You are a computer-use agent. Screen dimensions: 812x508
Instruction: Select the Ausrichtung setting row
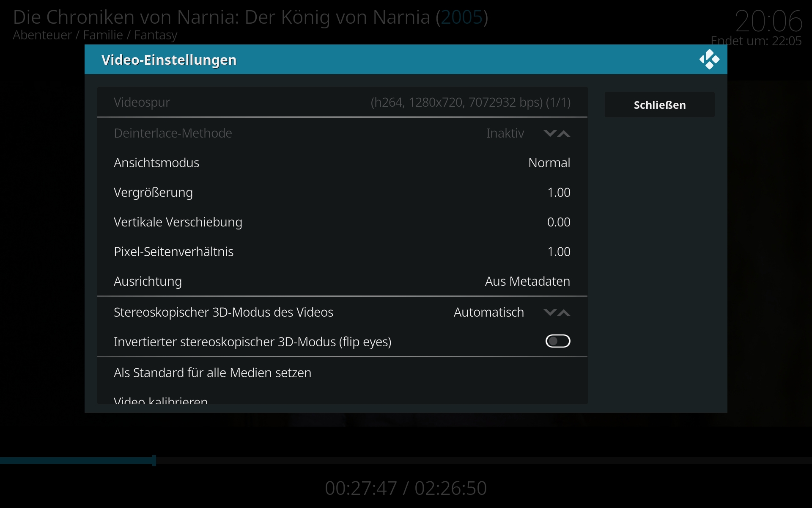[x=342, y=281]
